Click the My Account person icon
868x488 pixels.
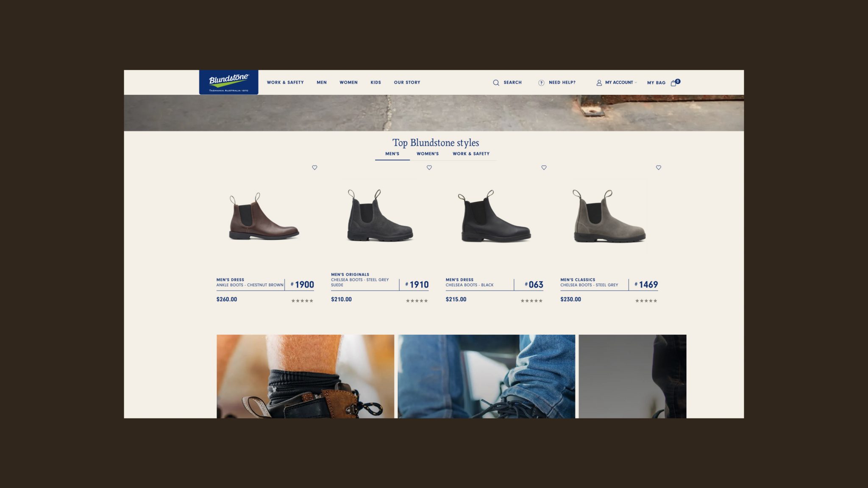599,83
